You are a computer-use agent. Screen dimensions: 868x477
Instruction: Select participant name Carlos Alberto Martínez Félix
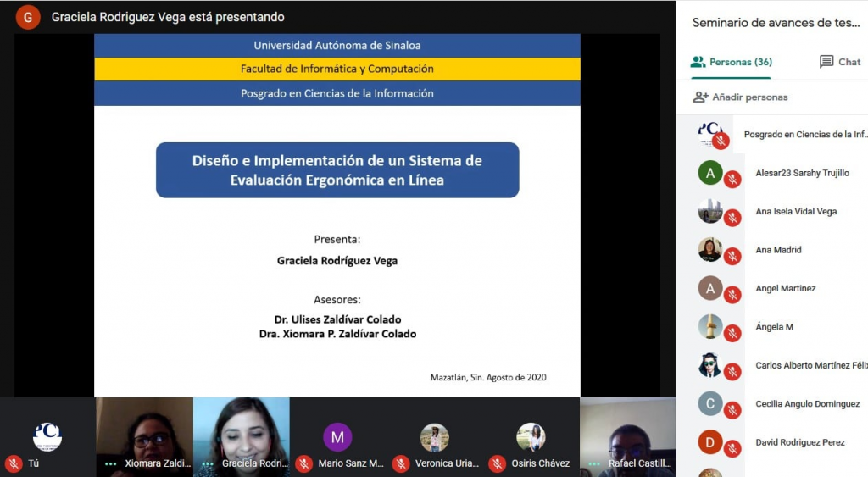click(811, 365)
